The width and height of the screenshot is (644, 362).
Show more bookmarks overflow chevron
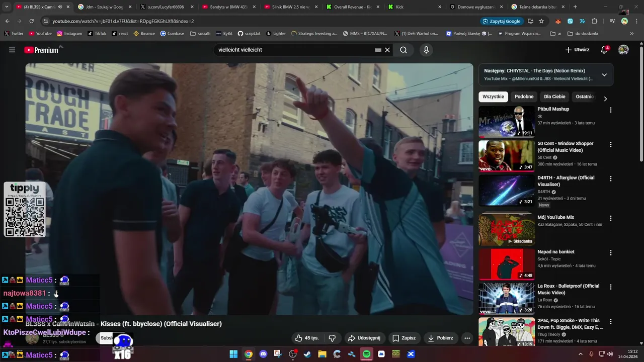click(632, 33)
